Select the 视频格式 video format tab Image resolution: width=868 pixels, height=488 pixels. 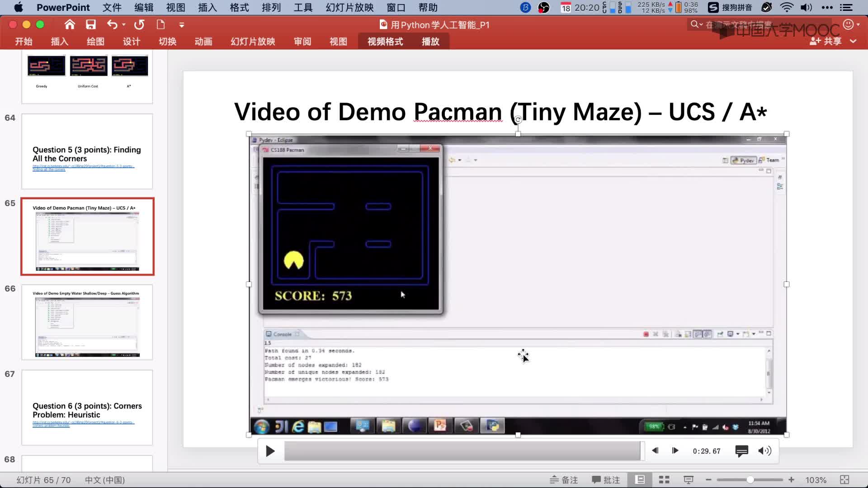click(x=385, y=42)
